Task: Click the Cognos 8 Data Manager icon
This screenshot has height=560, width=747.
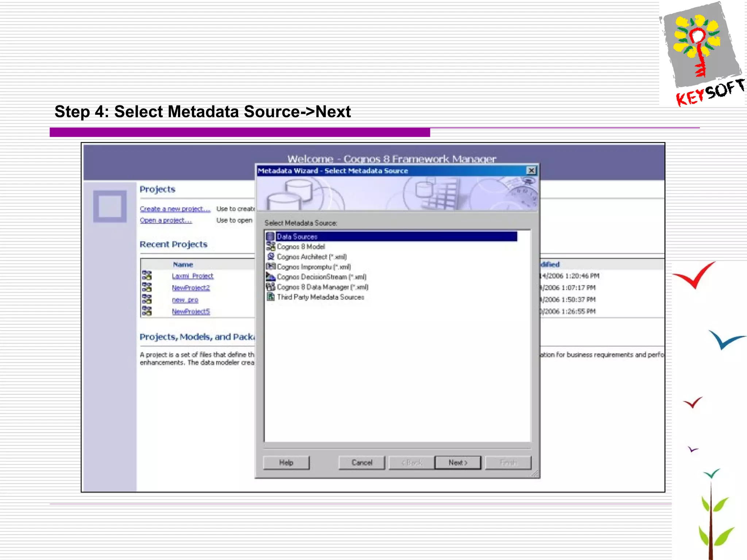Action: (270, 287)
